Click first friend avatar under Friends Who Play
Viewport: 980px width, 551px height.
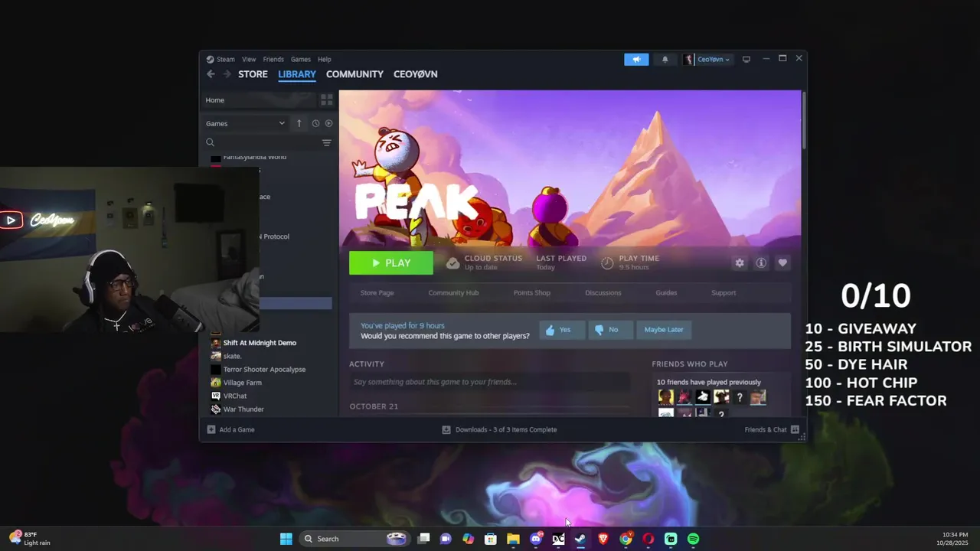pos(665,396)
